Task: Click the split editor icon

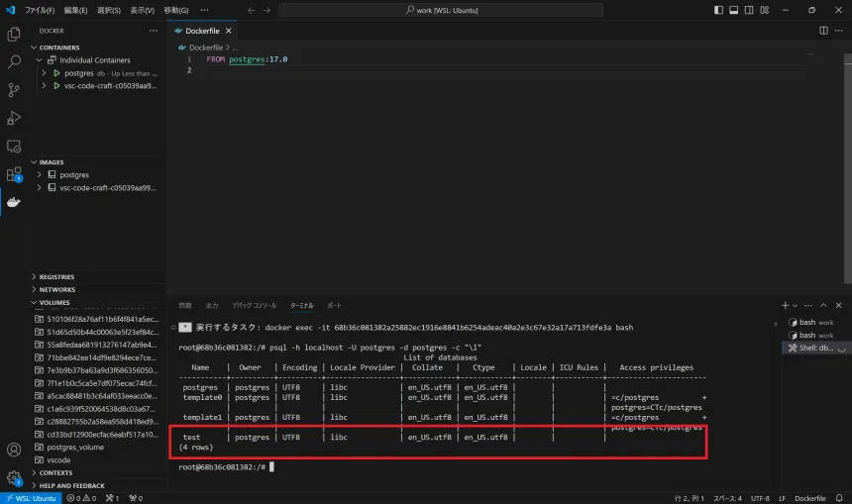Action: click(x=823, y=31)
